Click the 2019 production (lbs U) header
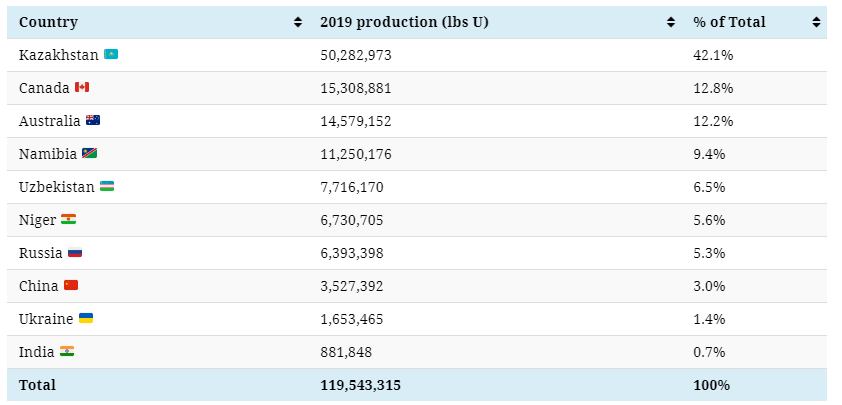The width and height of the screenshot is (842, 405). tap(404, 22)
